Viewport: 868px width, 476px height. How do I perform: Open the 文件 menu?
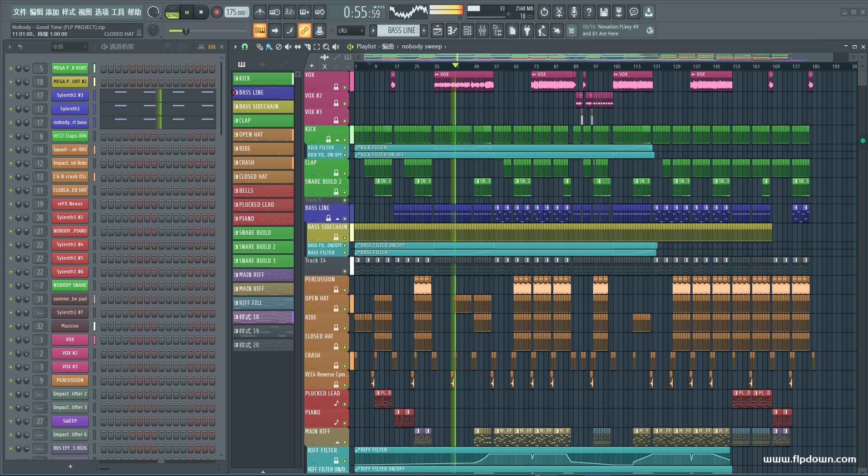pyautogui.click(x=19, y=12)
